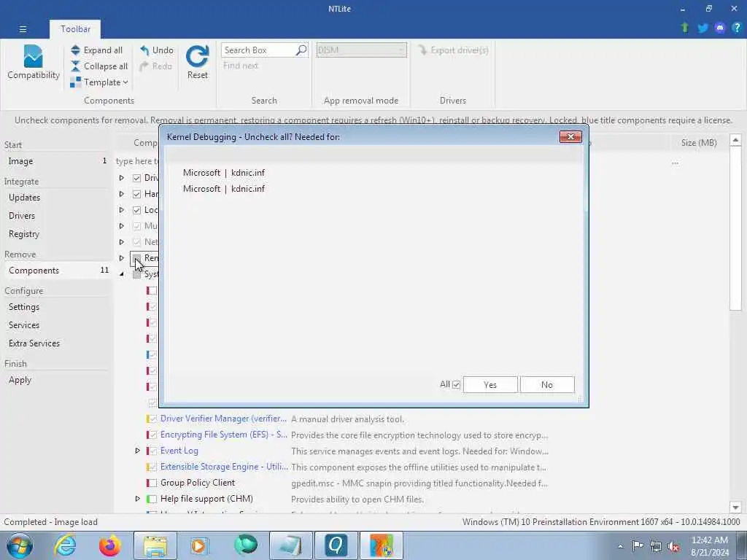This screenshot has width=747, height=560.
Task: Select Extra Services in sidebar
Action: [x=34, y=343]
